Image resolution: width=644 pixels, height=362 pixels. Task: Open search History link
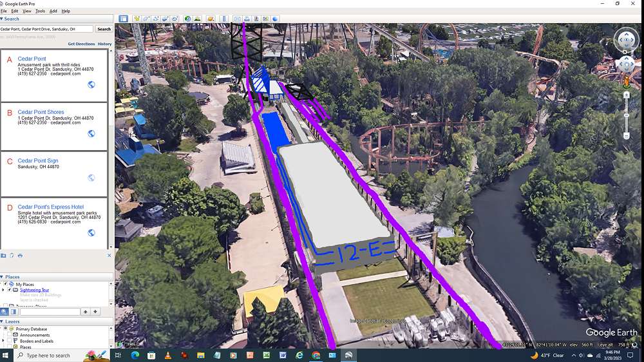(104, 44)
